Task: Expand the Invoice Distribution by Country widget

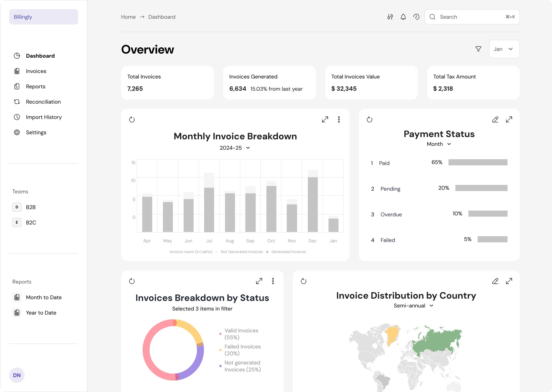Action: click(x=509, y=281)
